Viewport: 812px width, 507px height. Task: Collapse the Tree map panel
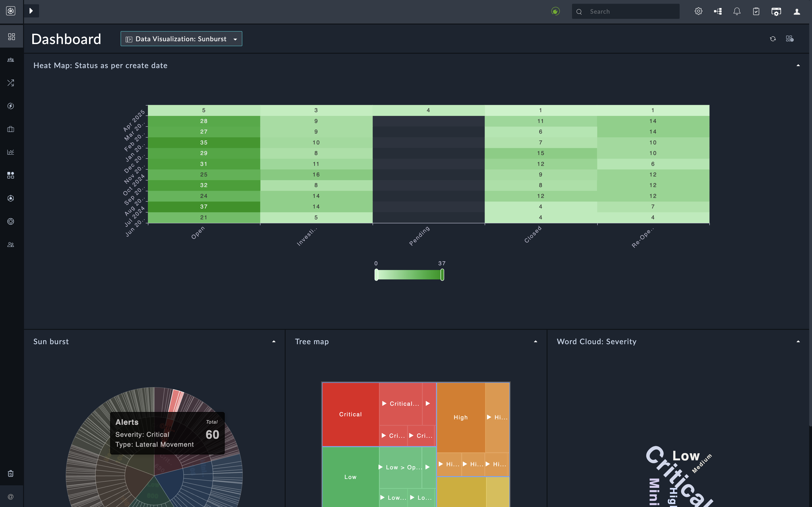[536, 341]
